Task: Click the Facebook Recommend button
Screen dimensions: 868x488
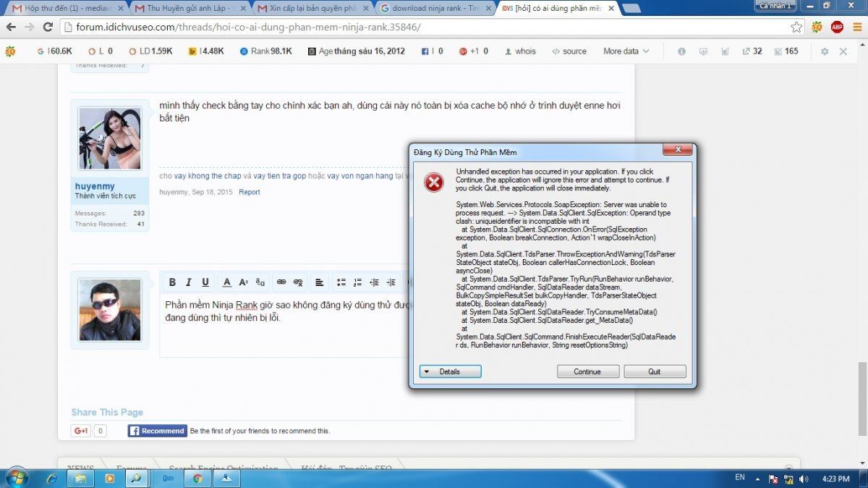Action: tap(158, 431)
